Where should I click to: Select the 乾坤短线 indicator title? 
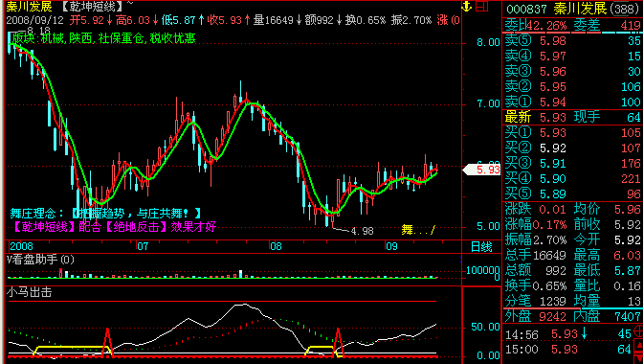(x=93, y=6)
